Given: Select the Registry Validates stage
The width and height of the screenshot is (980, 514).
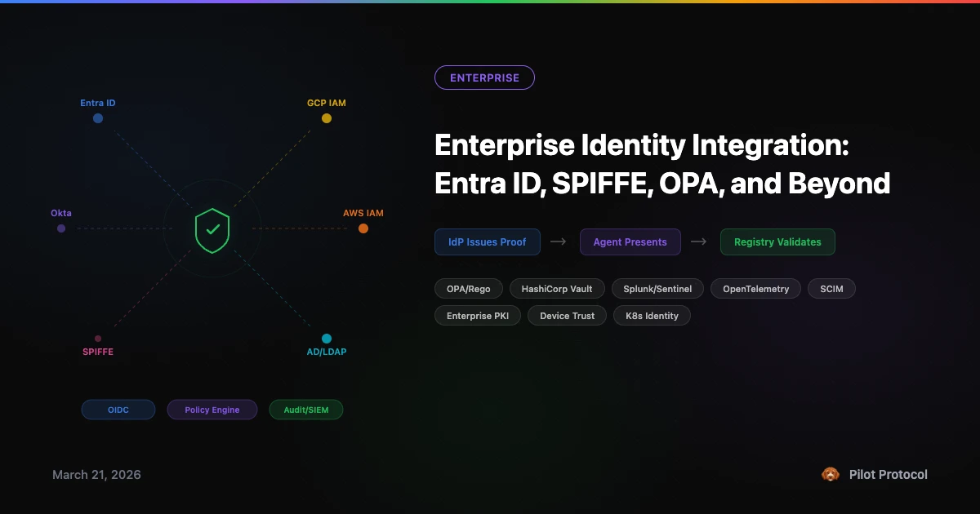Looking at the screenshot, I should pos(777,241).
